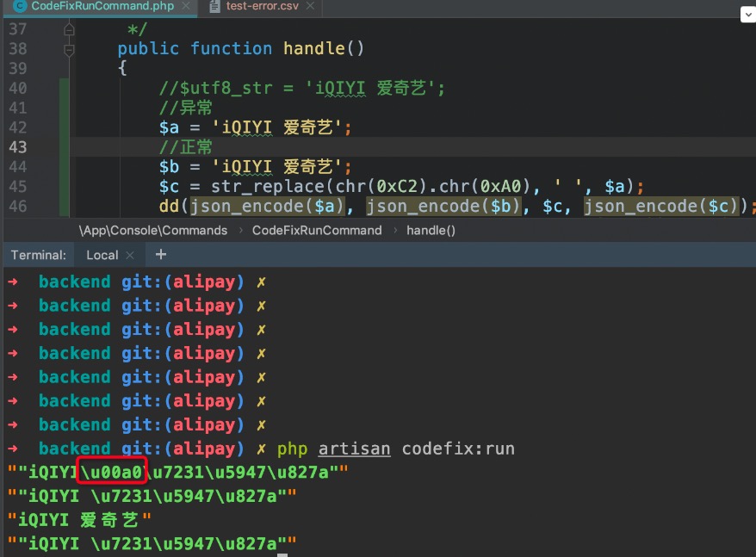Image resolution: width=756 pixels, height=557 pixels.
Task: Click the Terminal panel label
Action: click(39, 255)
